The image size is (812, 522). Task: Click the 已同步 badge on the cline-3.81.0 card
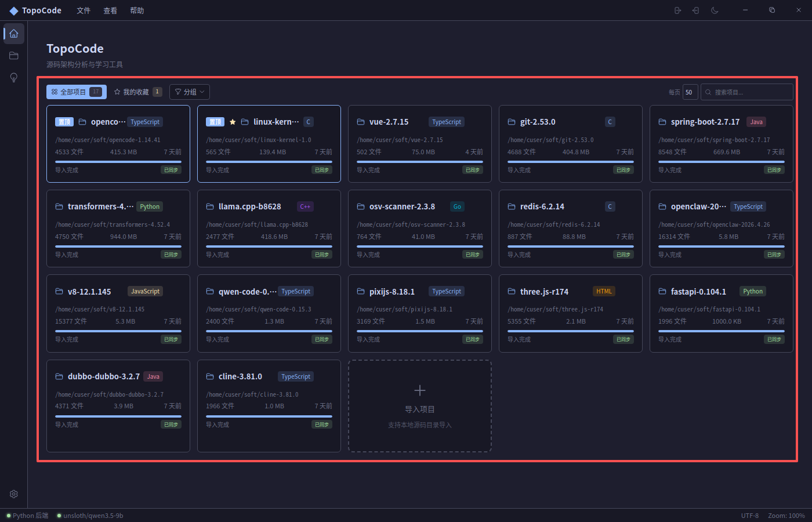point(322,425)
